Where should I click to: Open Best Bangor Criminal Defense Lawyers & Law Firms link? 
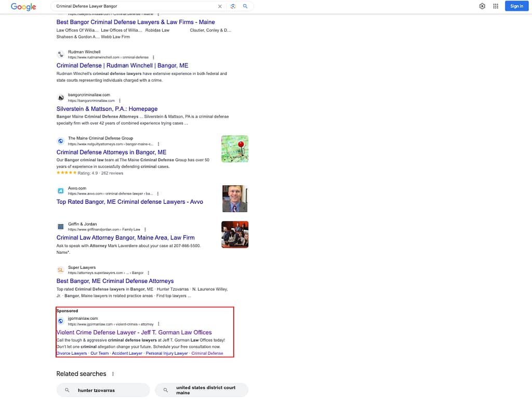click(136, 22)
